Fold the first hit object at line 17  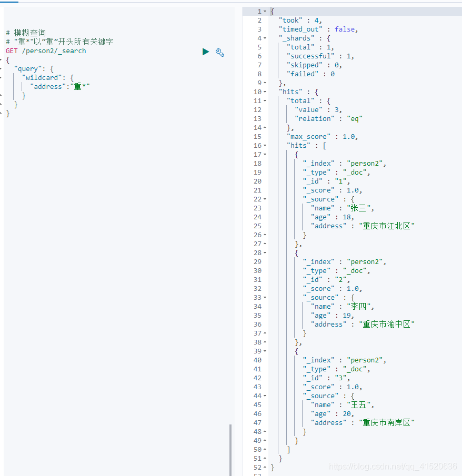[x=265, y=155]
